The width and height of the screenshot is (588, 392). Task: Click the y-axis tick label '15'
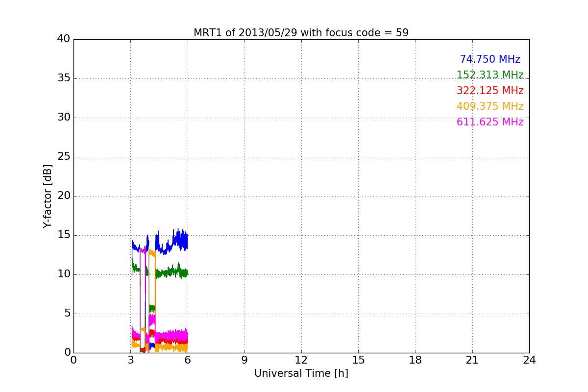64,235
